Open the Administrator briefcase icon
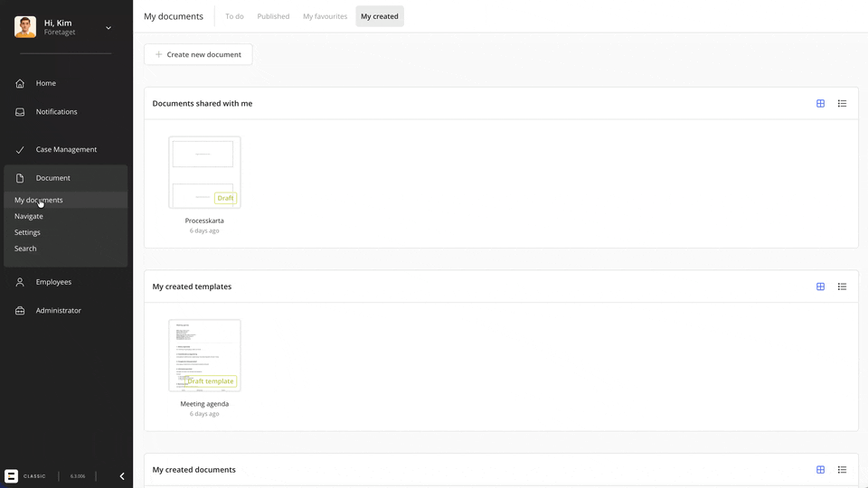Viewport: 868px width, 488px height. click(x=20, y=311)
